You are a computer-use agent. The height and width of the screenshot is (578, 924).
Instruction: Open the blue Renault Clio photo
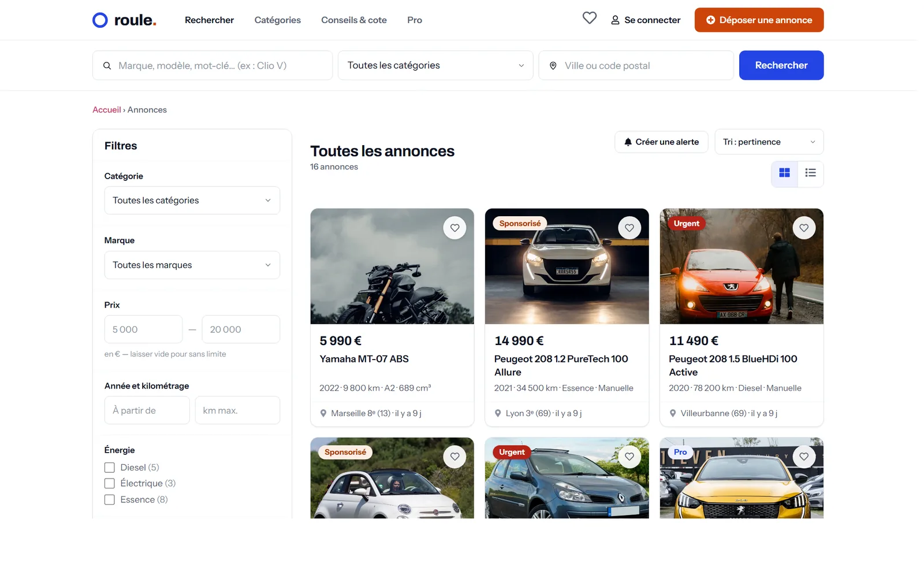point(567,478)
